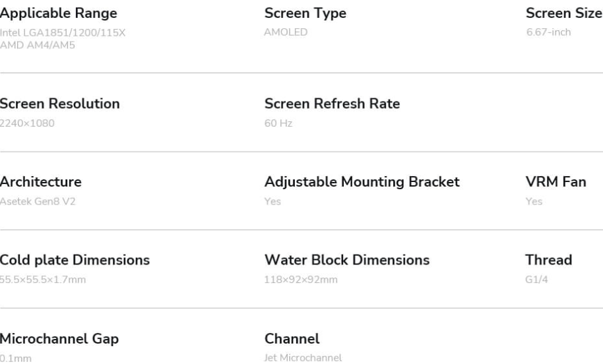
Task: Click the Microchannel Gap heading
Action: [x=59, y=339]
